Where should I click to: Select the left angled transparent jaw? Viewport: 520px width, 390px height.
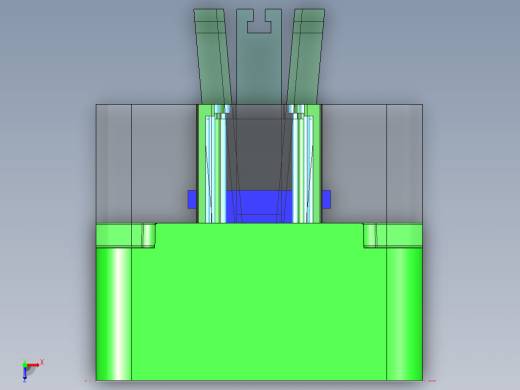pyautogui.click(x=213, y=57)
